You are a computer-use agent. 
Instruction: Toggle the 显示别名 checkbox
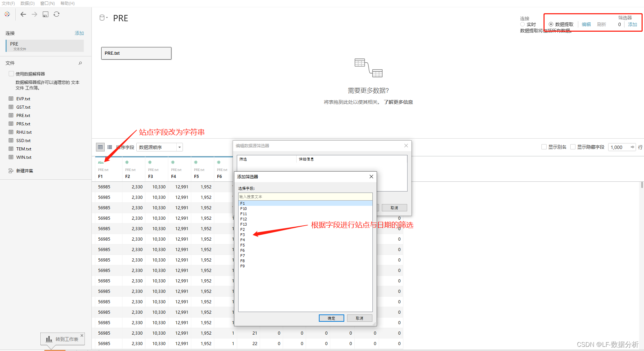click(x=544, y=147)
